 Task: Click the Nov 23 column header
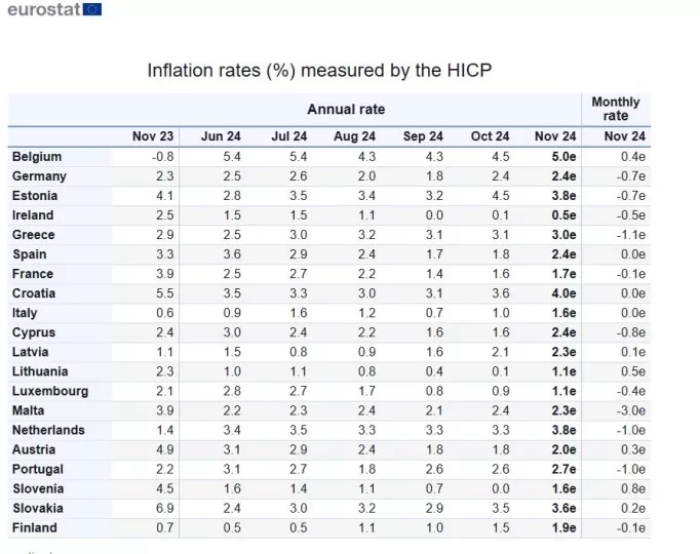[153, 136]
